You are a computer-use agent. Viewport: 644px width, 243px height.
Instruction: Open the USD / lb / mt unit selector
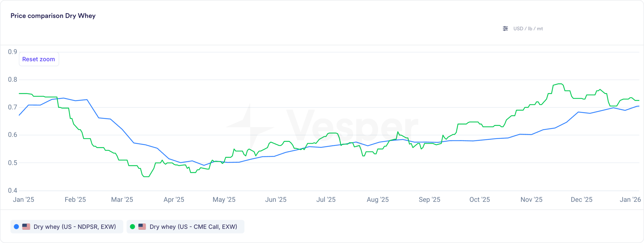(x=528, y=29)
